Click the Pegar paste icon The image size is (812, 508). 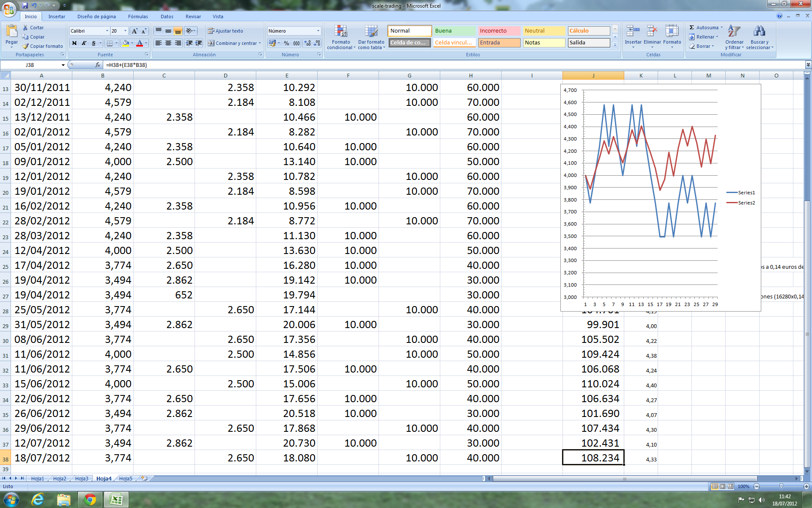click(11, 31)
